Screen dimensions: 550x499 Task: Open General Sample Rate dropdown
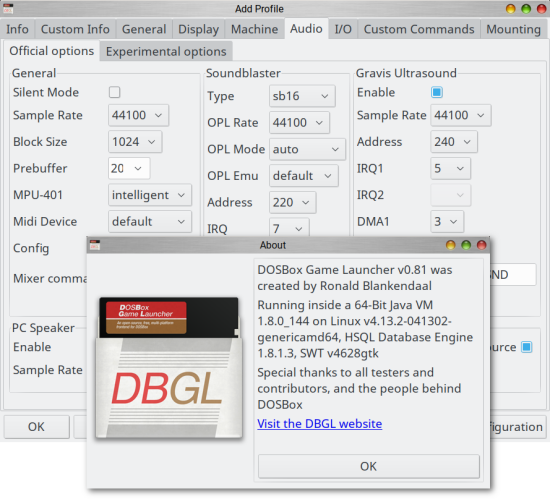click(138, 115)
